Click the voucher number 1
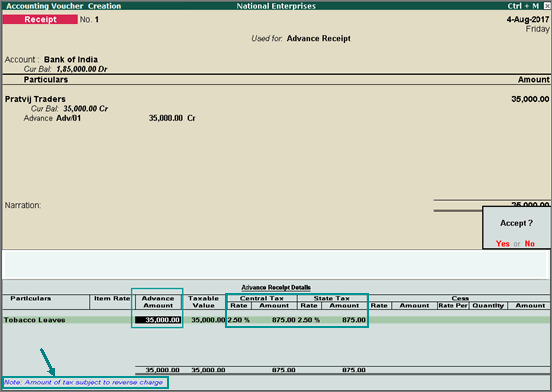Screen dimensions: 552x392 [96, 19]
